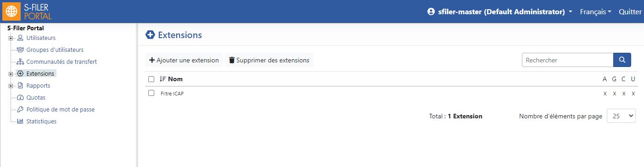The width and height of the screenshot is (644, 167).
Task: Expand the Rapports tree node
Action: pos(11,86)
